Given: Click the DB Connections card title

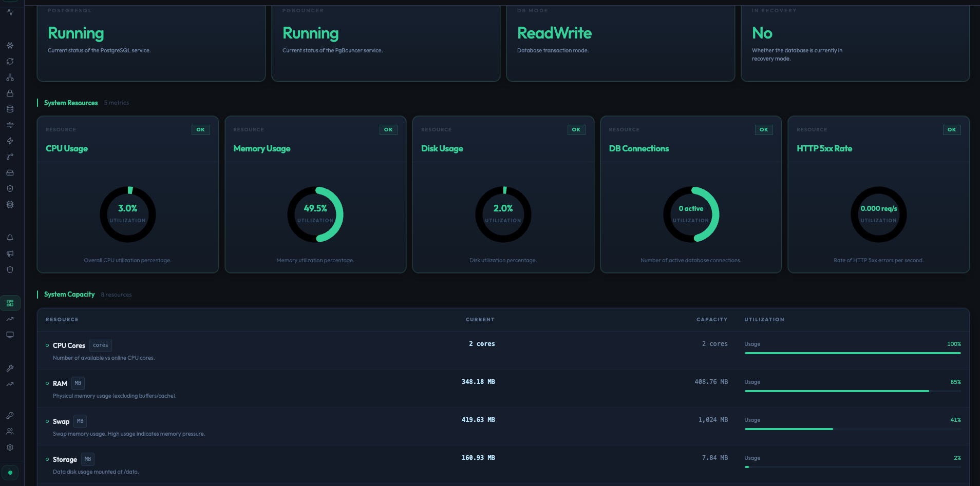Looking at the screenshot, I should pos(639,148).
